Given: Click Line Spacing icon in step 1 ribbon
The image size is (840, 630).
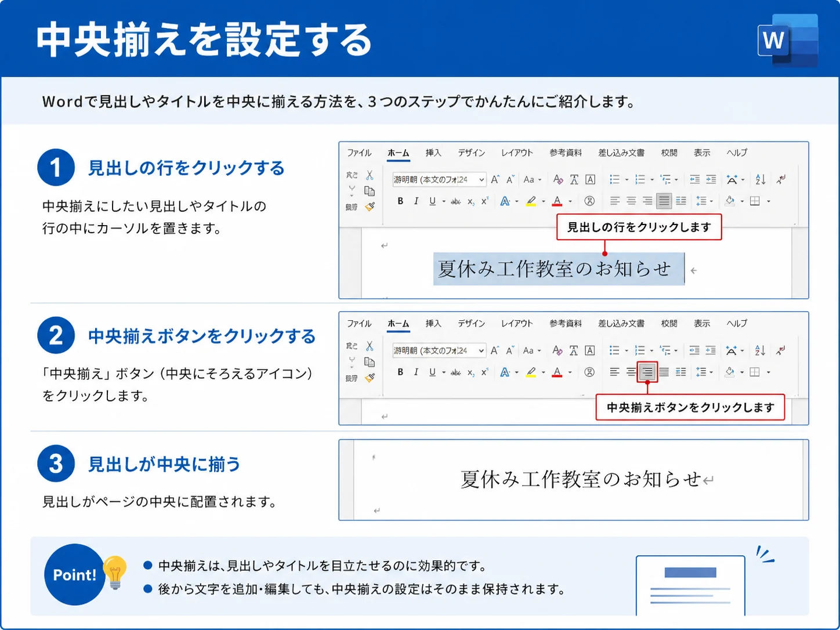Looking at the screenshot, I should coord(701,201).
